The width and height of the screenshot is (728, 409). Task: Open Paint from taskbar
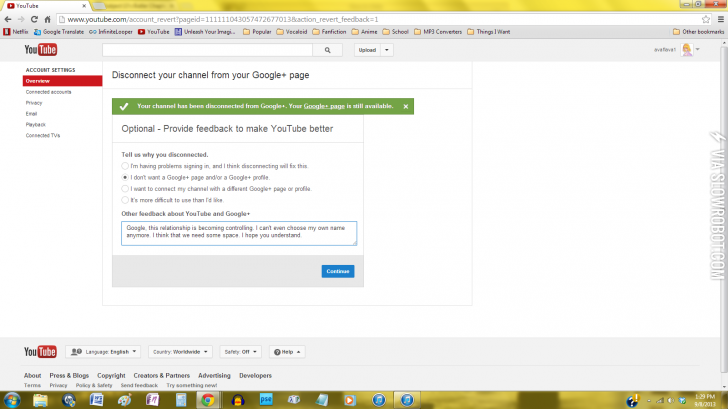(124, 400)
